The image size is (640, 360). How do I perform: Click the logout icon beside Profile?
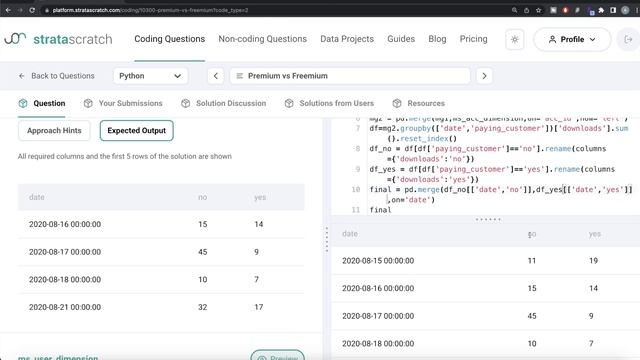tap(629, 40)
